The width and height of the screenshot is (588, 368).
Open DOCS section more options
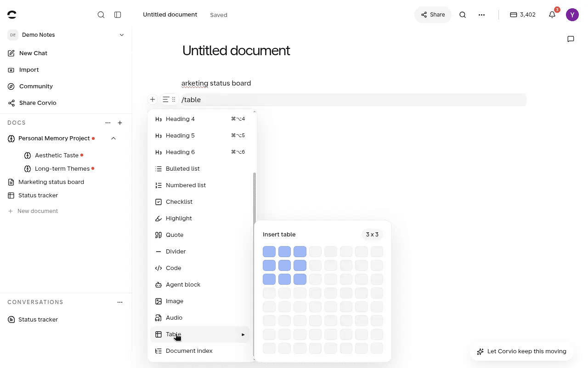[108, 123]
